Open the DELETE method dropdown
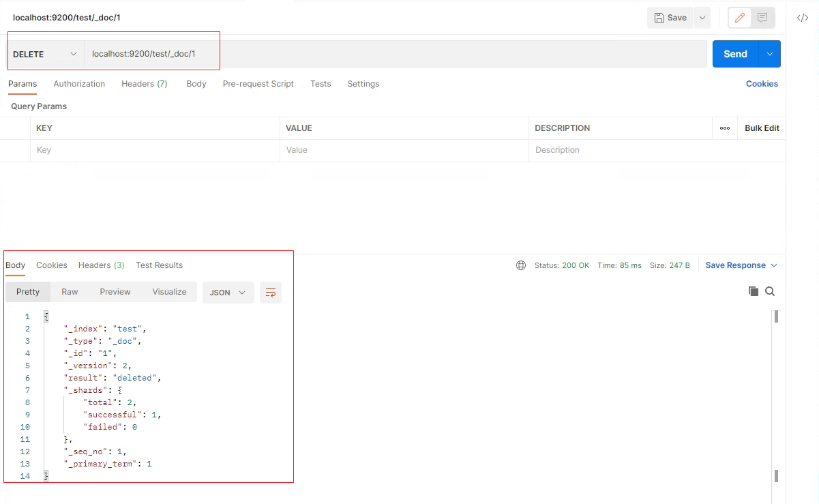This screenshot has height=504, width=819. (45, 54)
